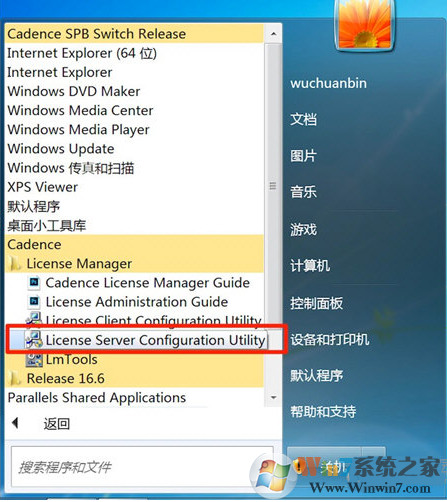This screenshot has width=447, height=502.
Task: Collapse the Cadence folder
Action: (34, 244)
